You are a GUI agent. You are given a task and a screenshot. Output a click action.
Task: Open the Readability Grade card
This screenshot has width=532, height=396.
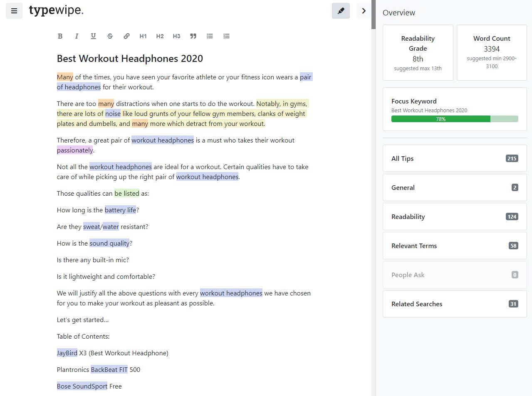(x=418, y=52)
